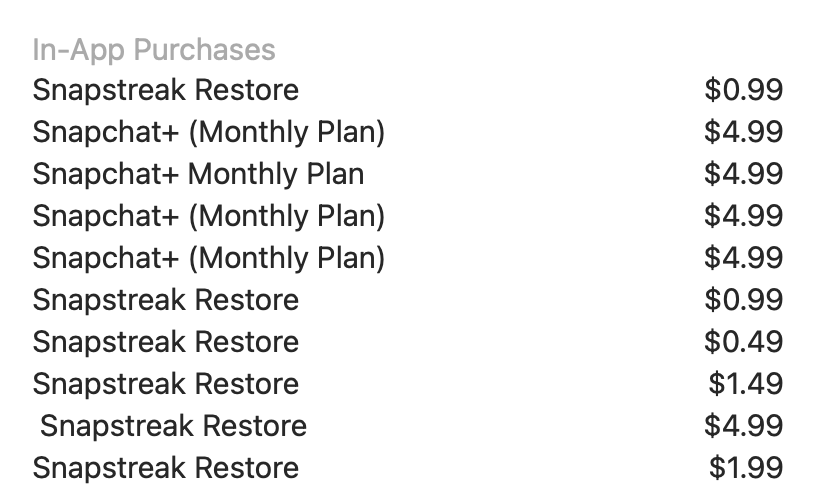Screen dimensions: 828x496
Task: Click the $4.99 price beside Snapstreak Restore
Action: (x=744, y=426)
